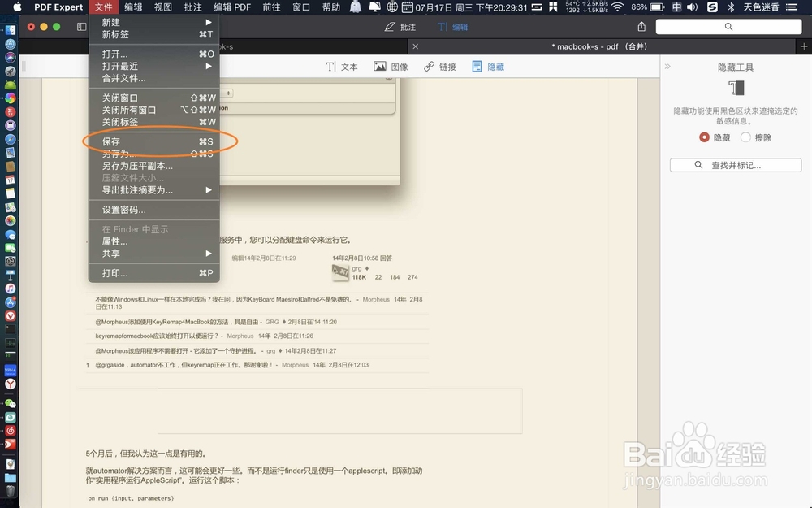The height and width of the screenshot is (508, 812).
Task: Select the 文本 text edit tool
Action: pyautogui.click(x=342, y=67)
